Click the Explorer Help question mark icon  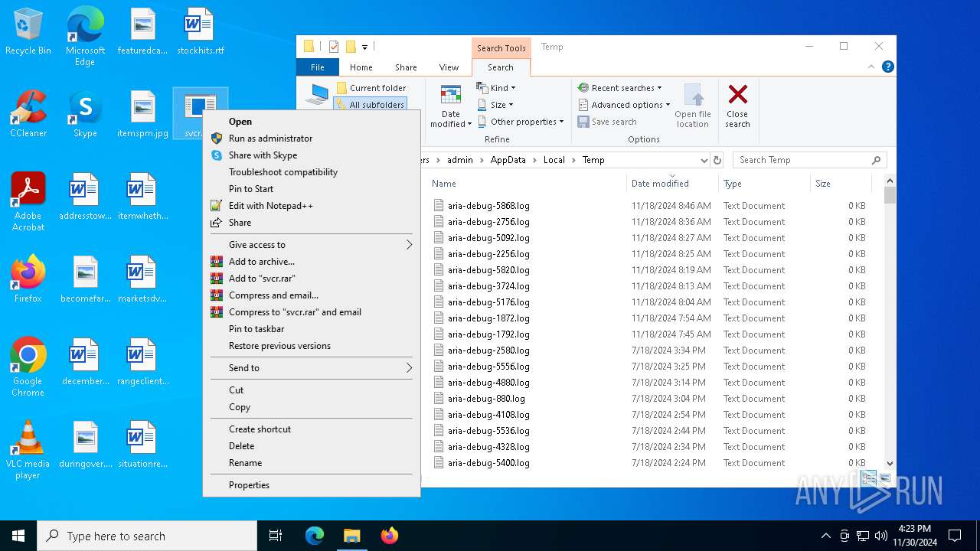point(888,67)
